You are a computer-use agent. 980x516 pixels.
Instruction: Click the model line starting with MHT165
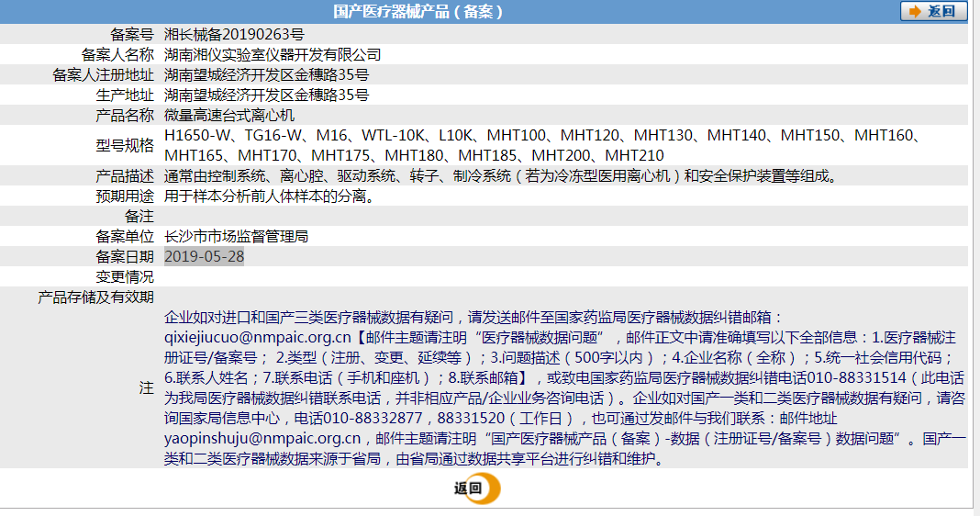point(414,155)
